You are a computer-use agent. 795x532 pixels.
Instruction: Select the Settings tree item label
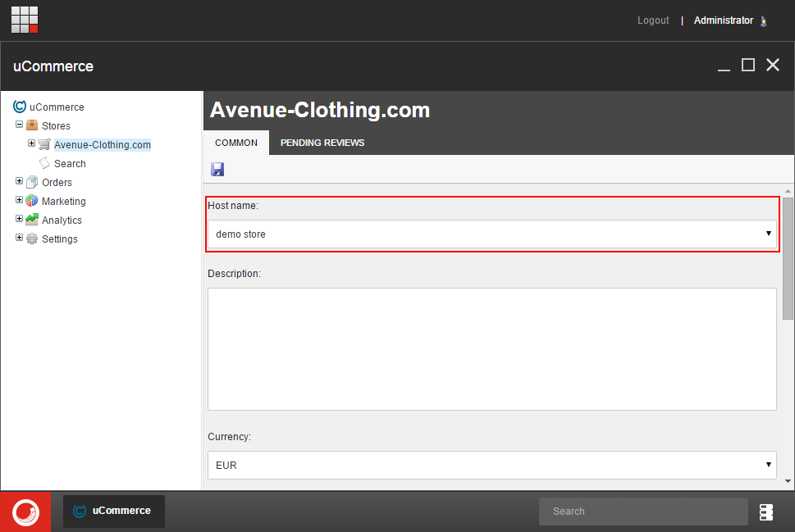pyautogui.click(x=60, y=239)
